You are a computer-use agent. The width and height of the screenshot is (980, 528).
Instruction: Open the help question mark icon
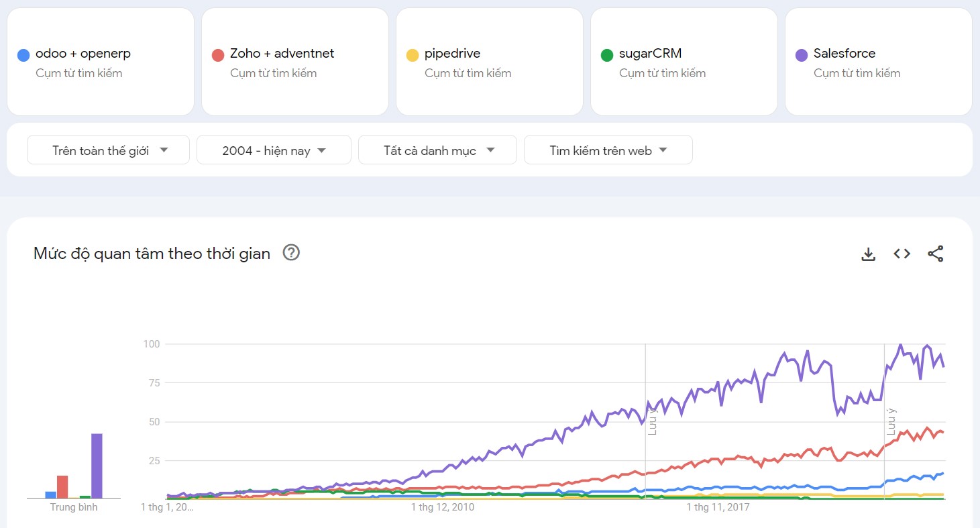[x=291, y=253]
